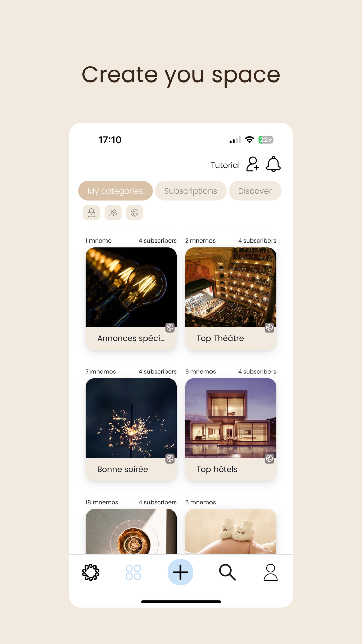The width and height of the screenshot is (362, 644).
Task: Switch to the Discover tab
Action: 255,191
